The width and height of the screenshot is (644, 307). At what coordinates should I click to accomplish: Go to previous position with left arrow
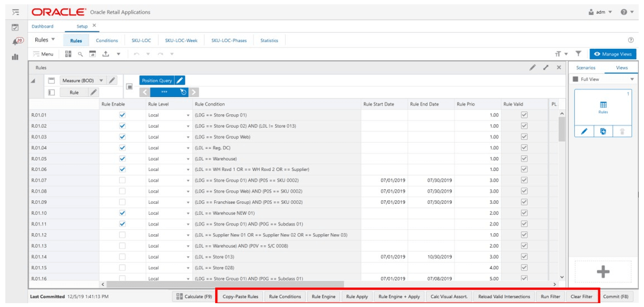pyautogui.click(x=145, y=92)
